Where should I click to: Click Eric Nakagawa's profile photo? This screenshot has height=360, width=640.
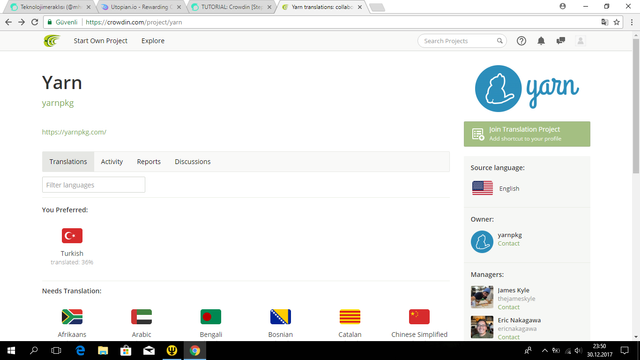pyautogui.click(x=482, y=327)
